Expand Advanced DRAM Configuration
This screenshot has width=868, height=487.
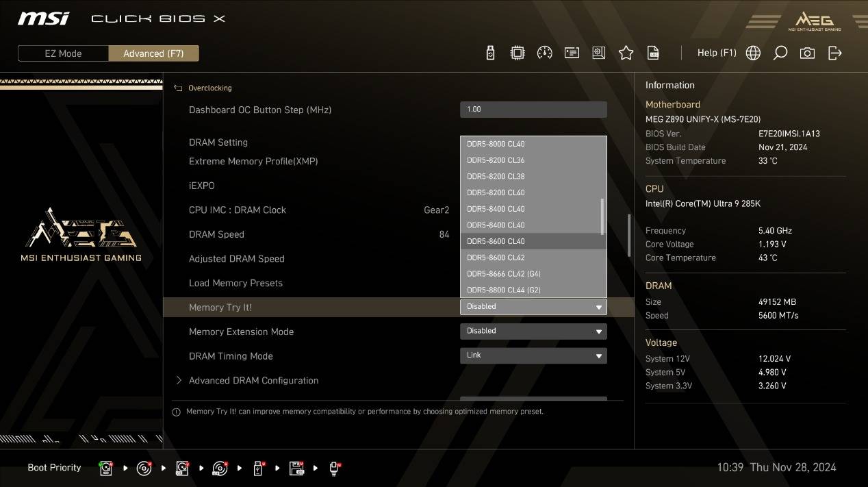pyautogui.click(x=253, y=381)
